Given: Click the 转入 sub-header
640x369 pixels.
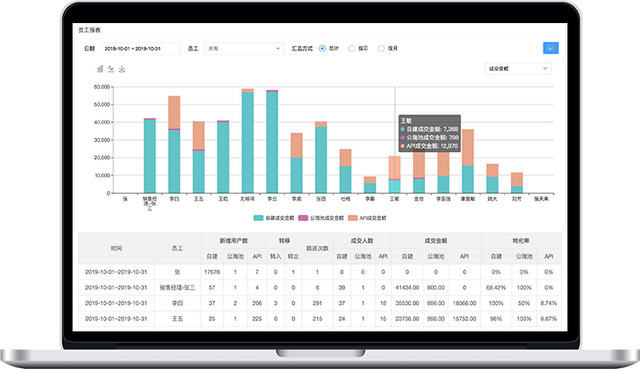Looking at the screenshot, I should point(276,256).
